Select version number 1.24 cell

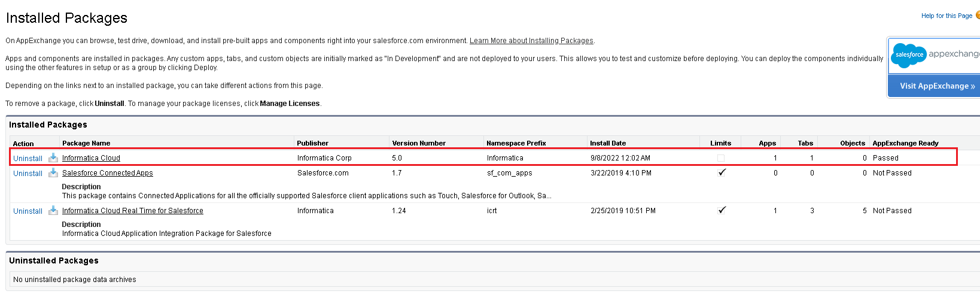tap(399, 211)
